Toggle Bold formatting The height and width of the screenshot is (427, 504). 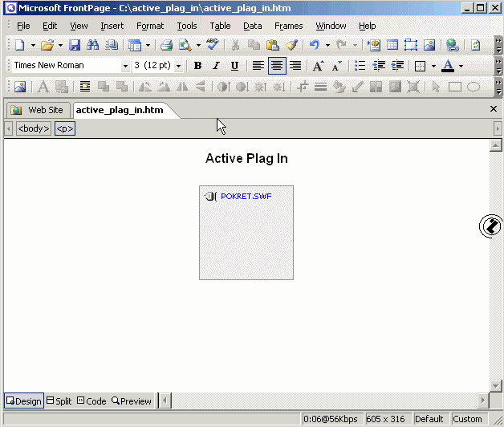click(197, 66)
